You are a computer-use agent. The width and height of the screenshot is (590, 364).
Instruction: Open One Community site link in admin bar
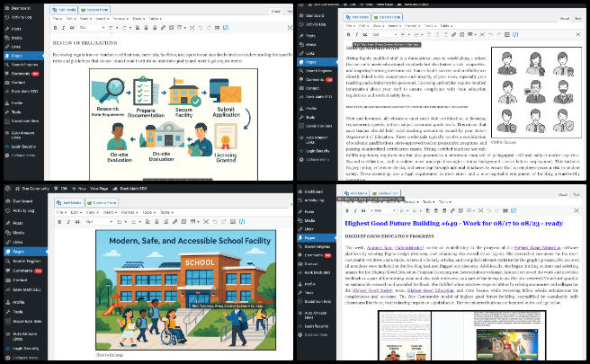point(31,189)
